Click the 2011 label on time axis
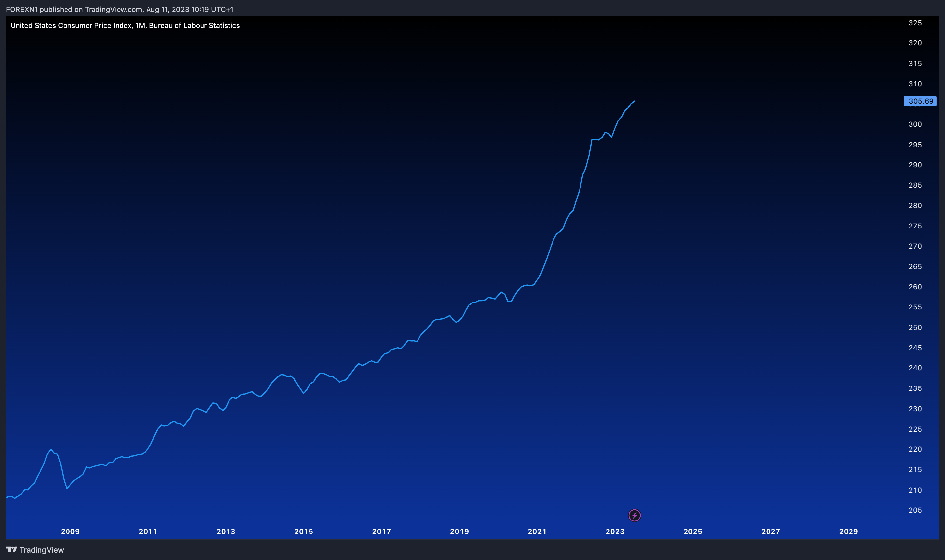Screen dimensions: 945x560 click(148, 531)
